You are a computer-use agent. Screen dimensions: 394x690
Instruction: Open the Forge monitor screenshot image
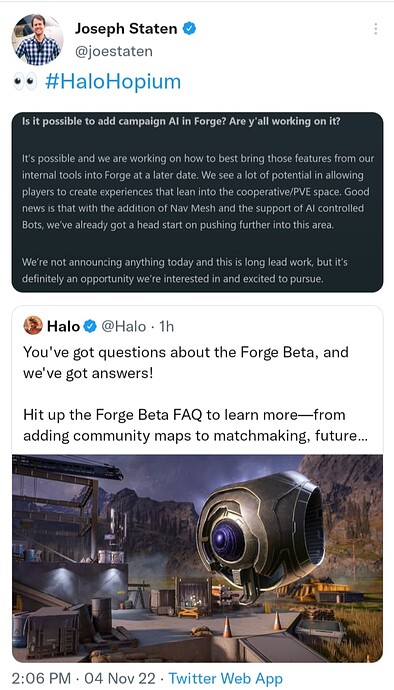pyautogui.click(x=197, y=558)
